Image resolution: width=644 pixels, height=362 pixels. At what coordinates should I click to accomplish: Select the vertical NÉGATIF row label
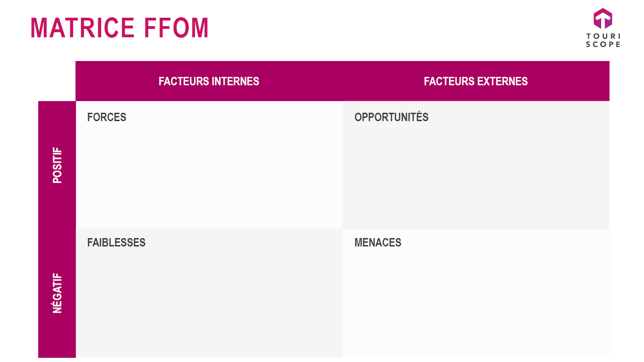[57, 293]
